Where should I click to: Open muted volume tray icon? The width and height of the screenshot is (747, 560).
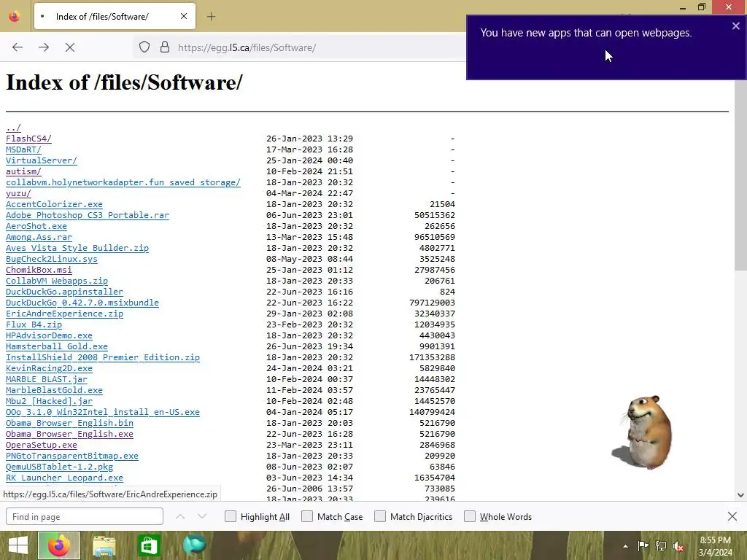click(x=678, y=546)
